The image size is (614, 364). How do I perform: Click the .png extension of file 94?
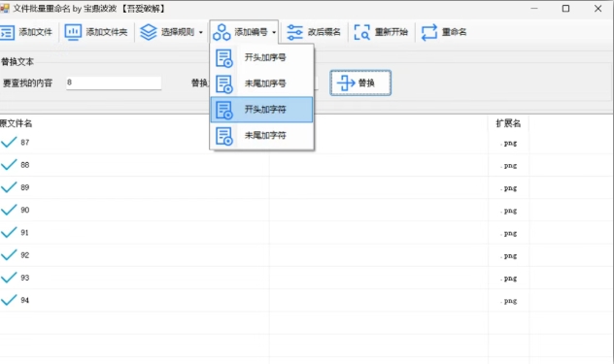click(x=509, y=301)
